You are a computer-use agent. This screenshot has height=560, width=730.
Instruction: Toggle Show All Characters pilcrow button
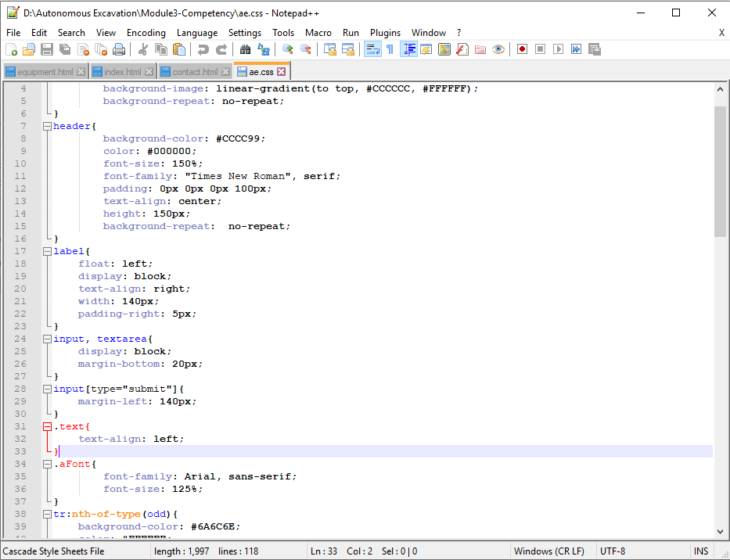coord(390,49)
